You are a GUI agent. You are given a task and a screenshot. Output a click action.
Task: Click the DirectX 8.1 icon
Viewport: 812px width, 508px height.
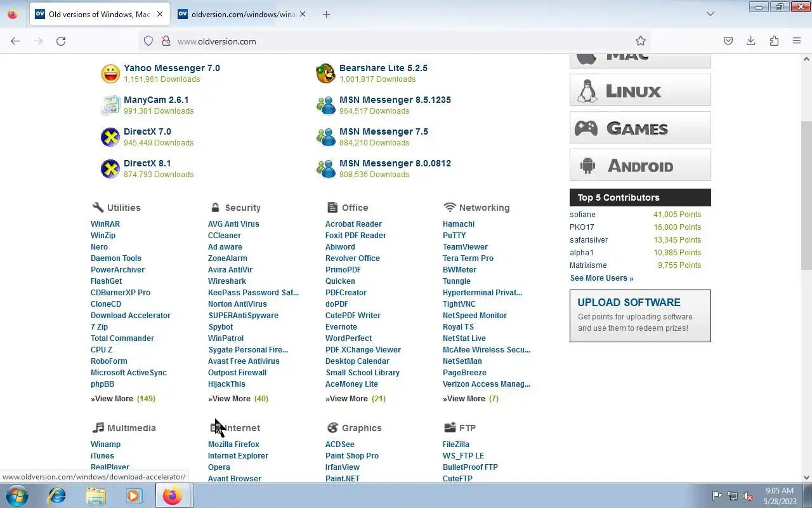tap(110, 169)
